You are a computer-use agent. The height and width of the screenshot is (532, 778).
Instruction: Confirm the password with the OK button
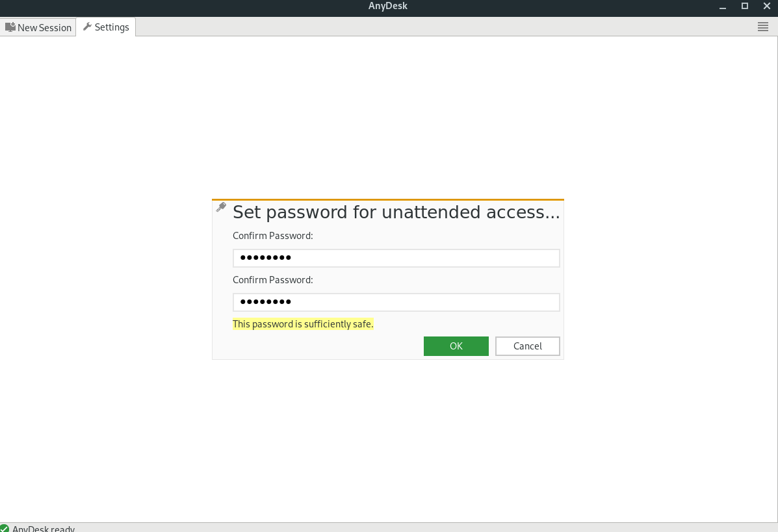coord(456,346)
